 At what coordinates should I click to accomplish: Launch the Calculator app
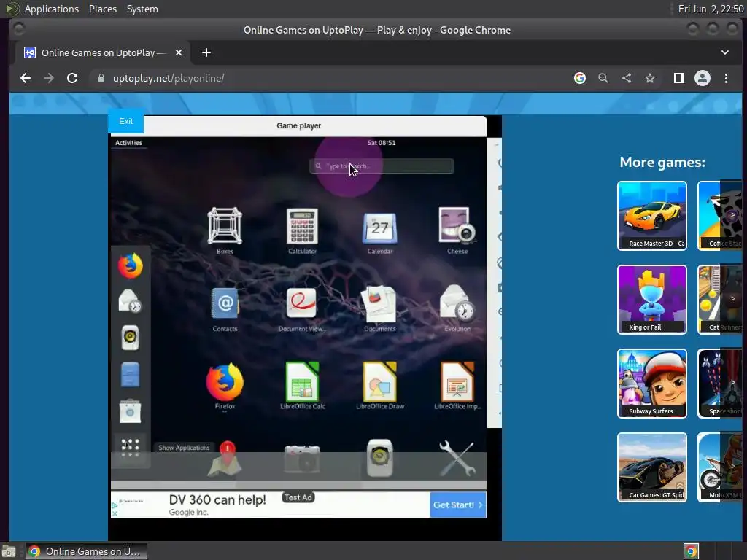302,227
